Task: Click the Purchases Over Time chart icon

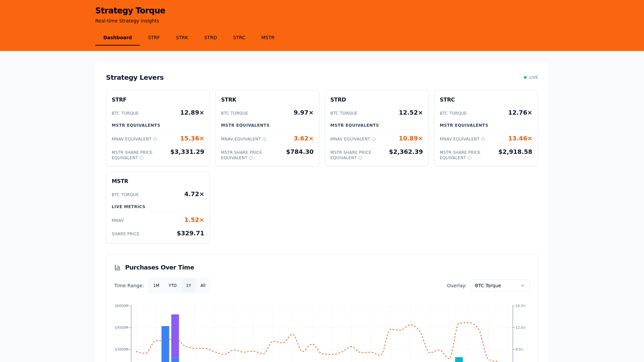Action: coord(118,267)
